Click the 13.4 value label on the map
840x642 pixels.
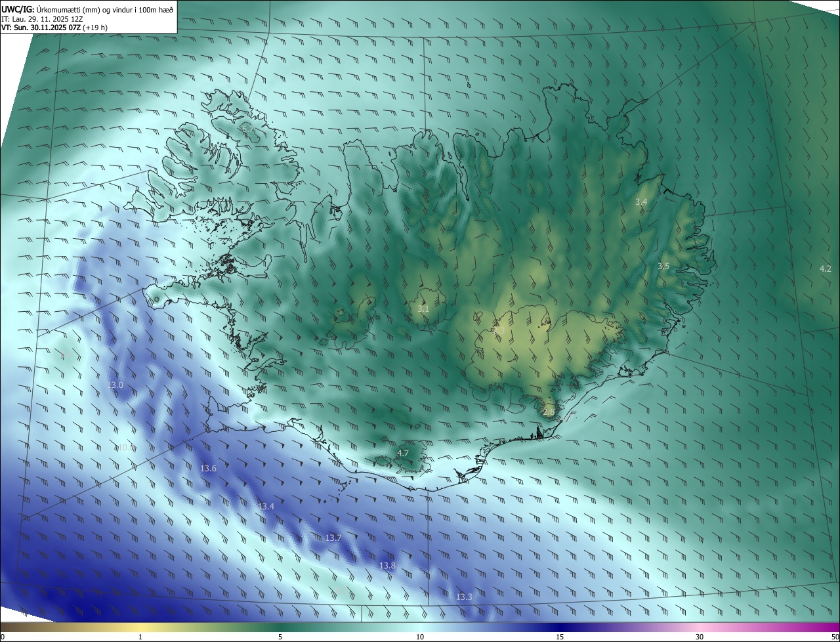click(266, 506)
